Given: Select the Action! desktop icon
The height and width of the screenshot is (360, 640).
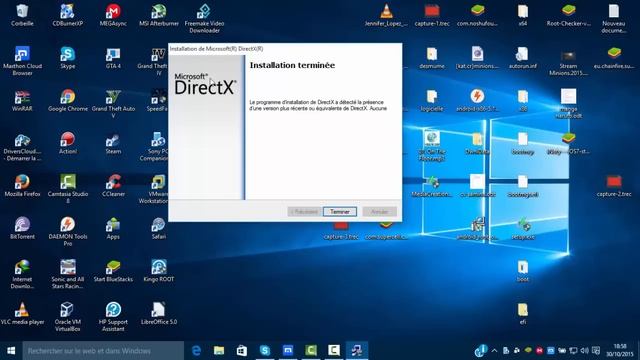Looking at the screenshot, I should tap(68, 143).
